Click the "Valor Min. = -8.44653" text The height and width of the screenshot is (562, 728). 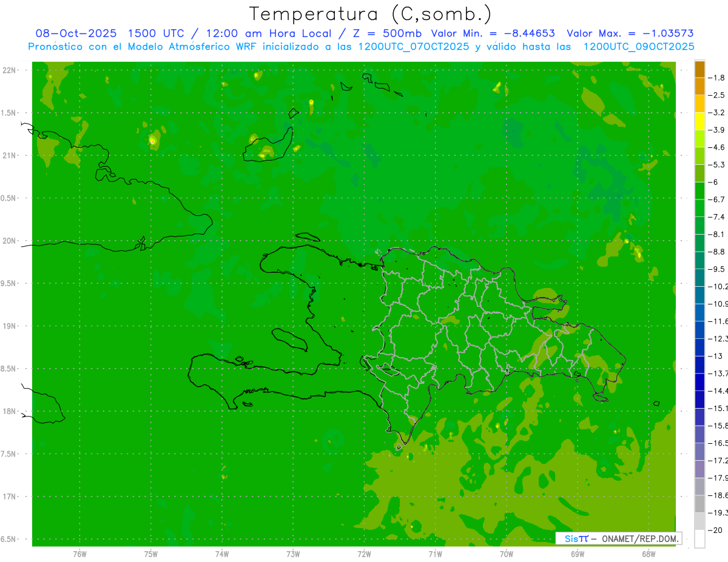493,33
